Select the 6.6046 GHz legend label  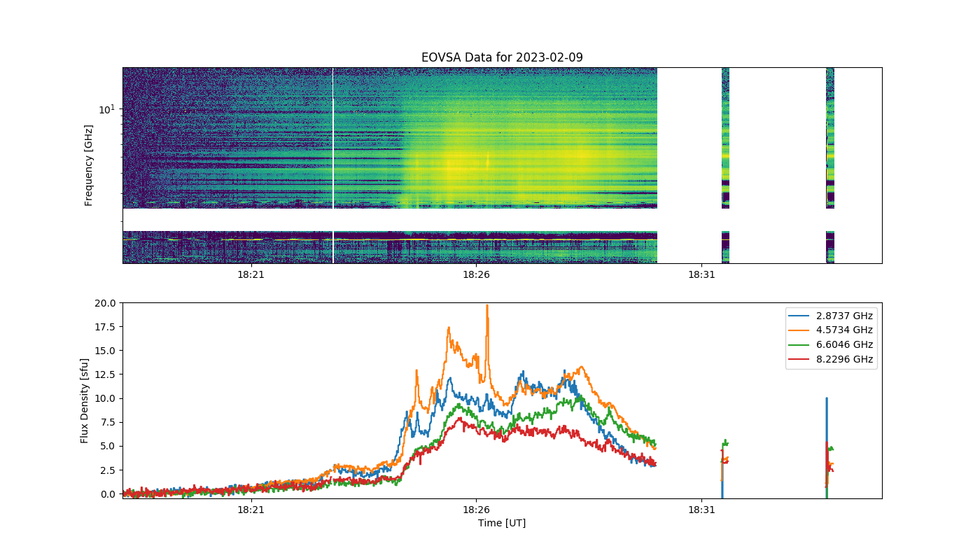(845, 344)
